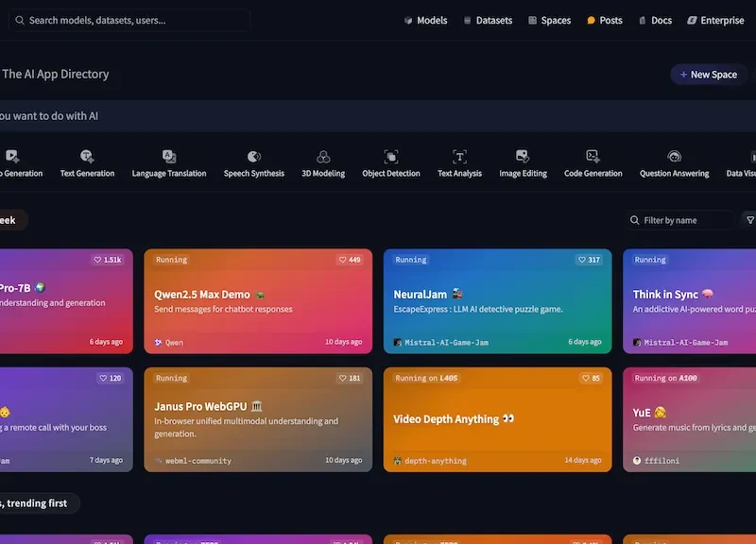The width and height of the screenshot is (756, 544).
Task: Like Qwen2.5 Max Demo via its heart icon
Action: 342,260
